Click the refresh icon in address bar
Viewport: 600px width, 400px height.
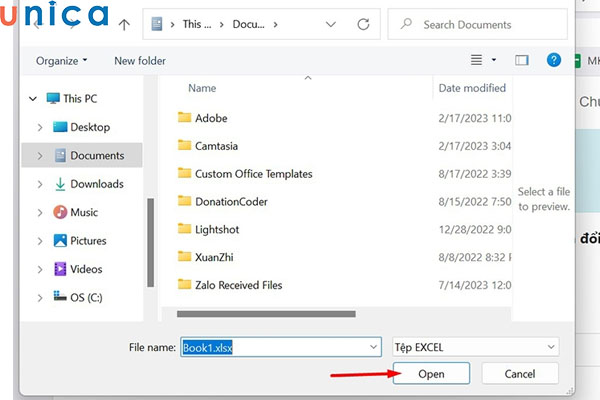[361, 24]
